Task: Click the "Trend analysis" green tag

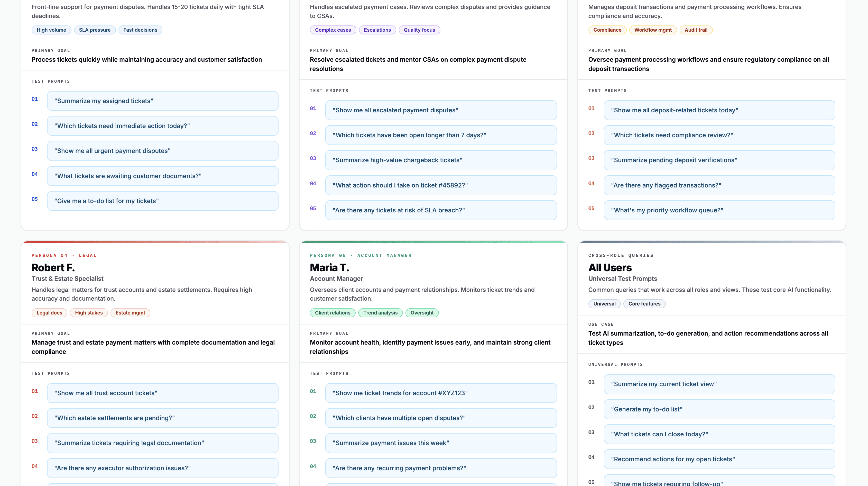Action: tap(380, 313)
